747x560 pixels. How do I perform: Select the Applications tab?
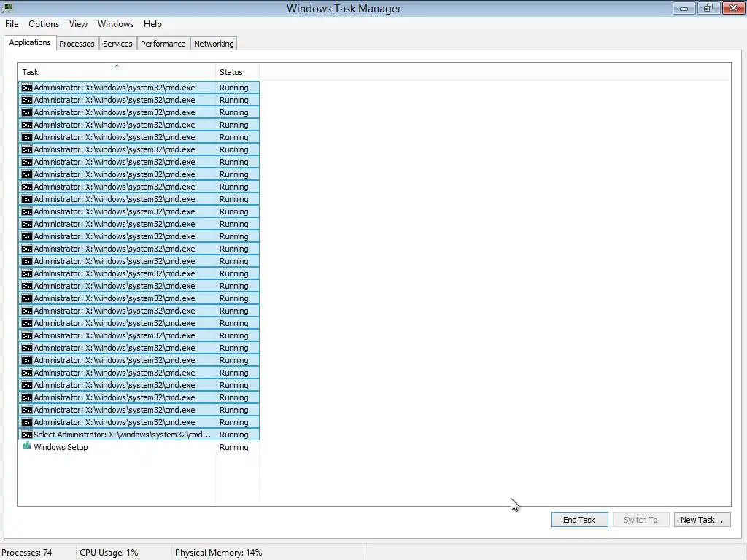[30, 42]
